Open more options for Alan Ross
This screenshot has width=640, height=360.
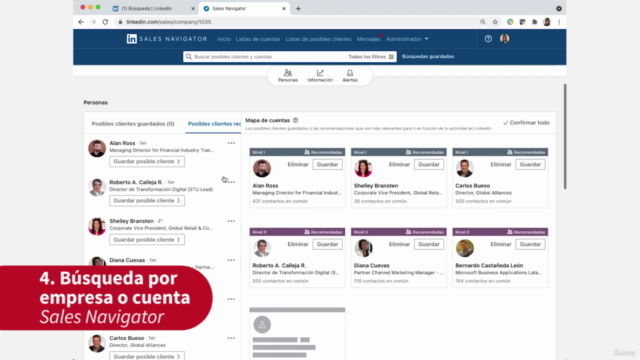click(x=231, y=143)
